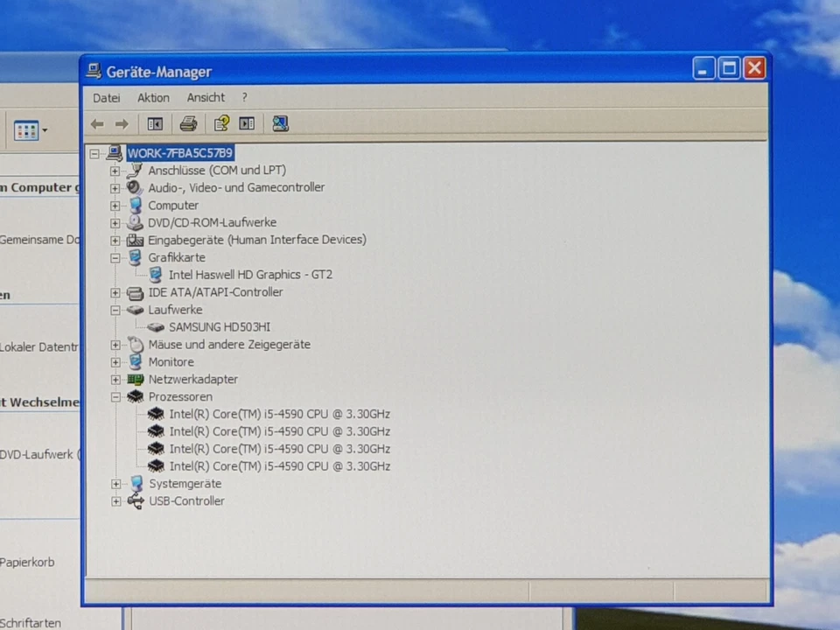The width and height of the screenshot is (840, 630).
Task: Click the DVD/CD-ROM-Laufwerke disc icon
Action: click(x=135, y=222)
